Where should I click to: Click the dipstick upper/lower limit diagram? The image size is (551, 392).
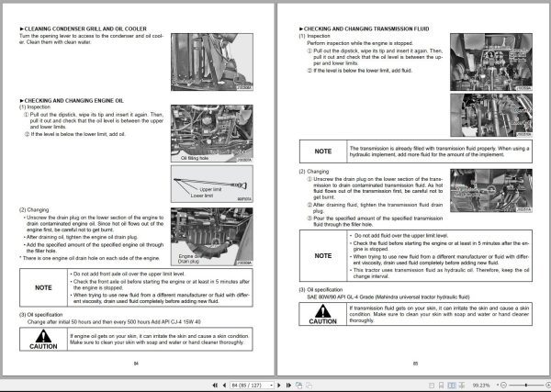[212, 184]
